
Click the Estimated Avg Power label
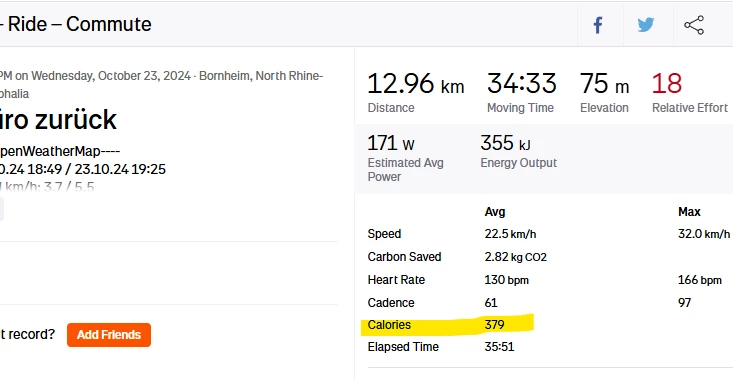pyautogui.click(x=405, y=170)
